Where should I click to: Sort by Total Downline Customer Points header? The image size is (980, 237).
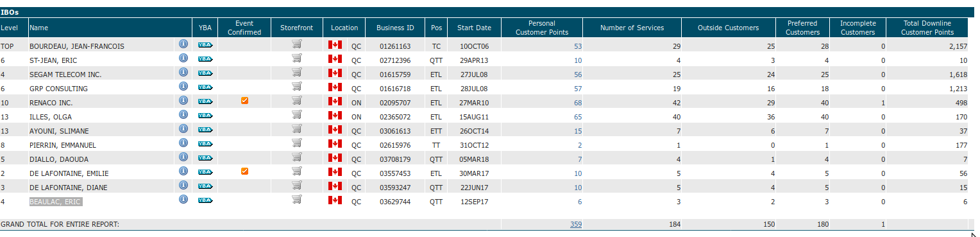(927, 28)
